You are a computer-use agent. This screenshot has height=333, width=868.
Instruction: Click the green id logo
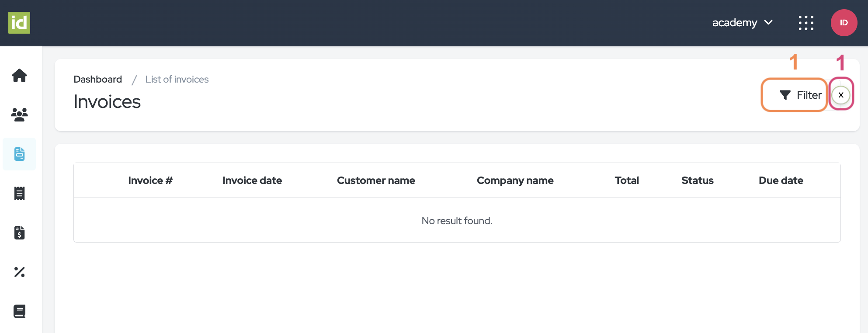19,23
